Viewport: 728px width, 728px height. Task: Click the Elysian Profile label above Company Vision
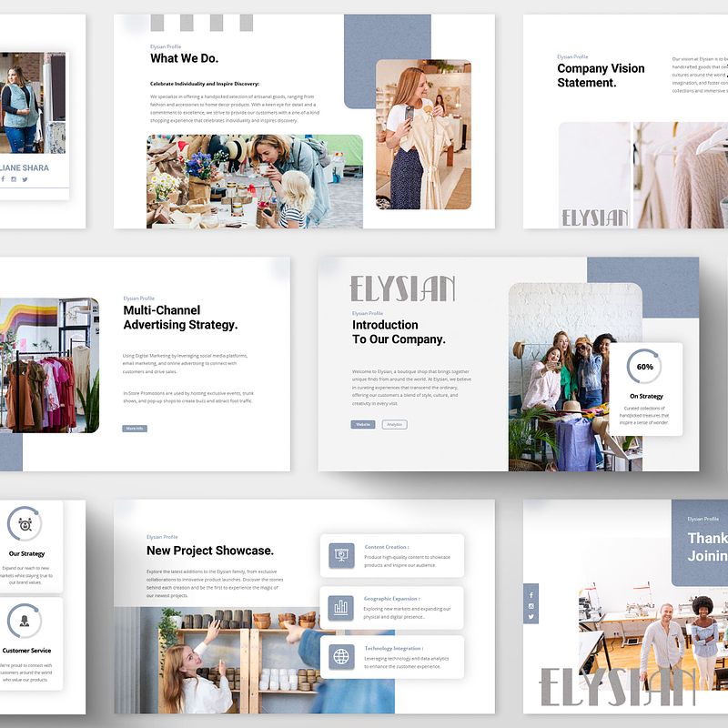coord(573,56)
